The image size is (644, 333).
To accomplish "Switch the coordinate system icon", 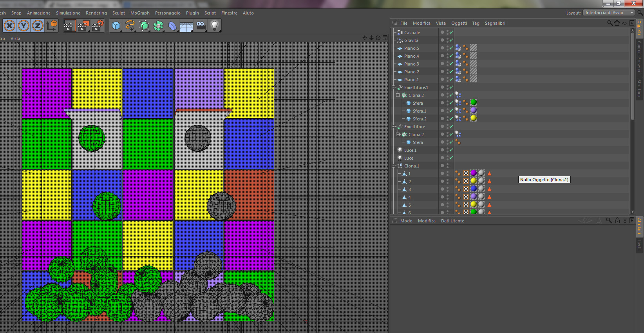I will (x=52, y=26).
